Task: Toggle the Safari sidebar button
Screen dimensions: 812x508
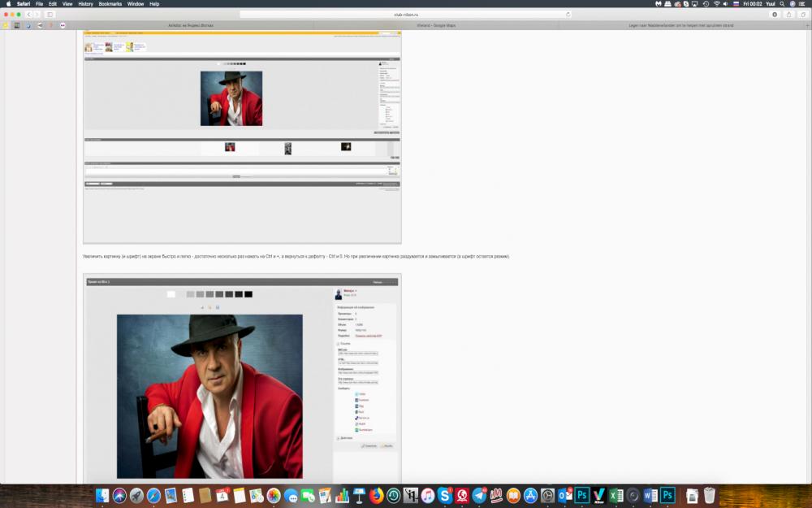Action: pos(50,15)
